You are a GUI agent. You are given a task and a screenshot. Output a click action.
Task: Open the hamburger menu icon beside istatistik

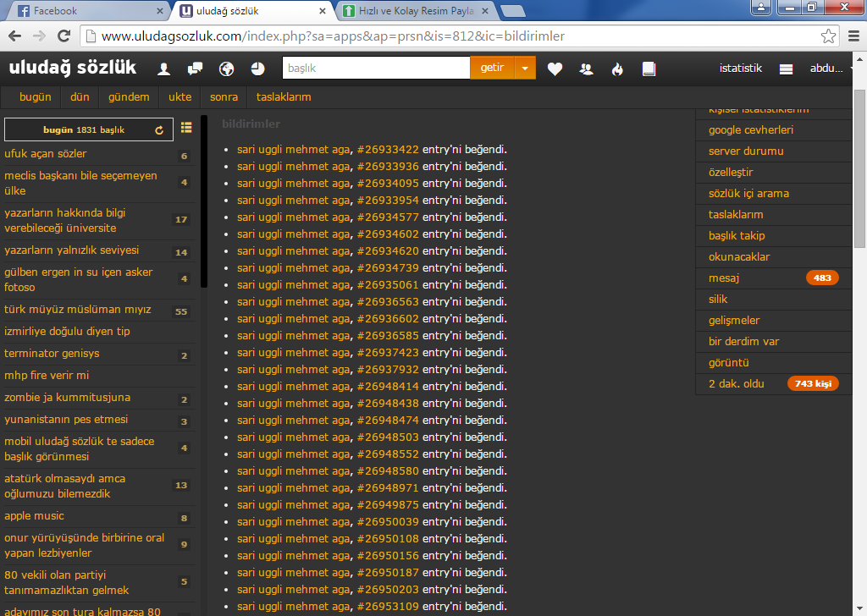(x=786, y=69)
